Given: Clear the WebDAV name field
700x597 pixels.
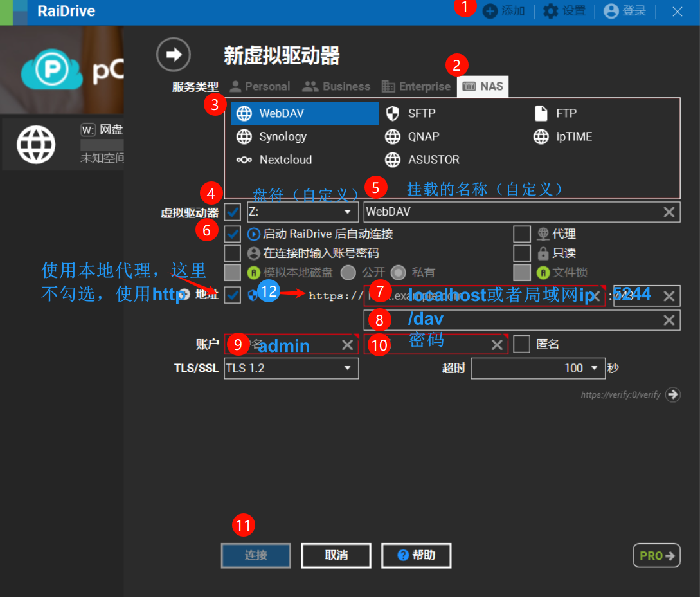Looking at the screenshot, I should (668, 212).
